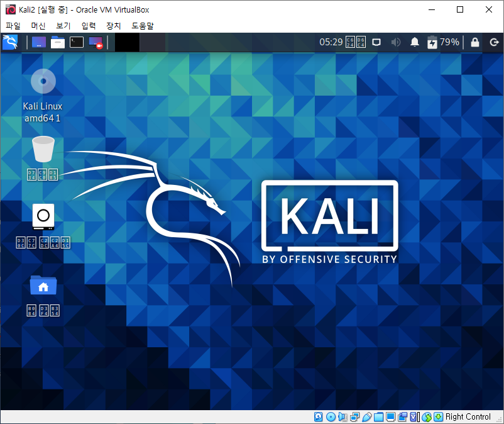
Task: Launch the terminal emulator from the panel
Action: click(77, 42)
